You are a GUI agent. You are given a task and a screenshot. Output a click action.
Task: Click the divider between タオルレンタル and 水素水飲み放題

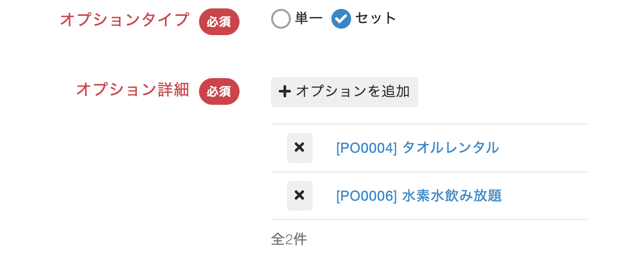[x=429, y=172]
